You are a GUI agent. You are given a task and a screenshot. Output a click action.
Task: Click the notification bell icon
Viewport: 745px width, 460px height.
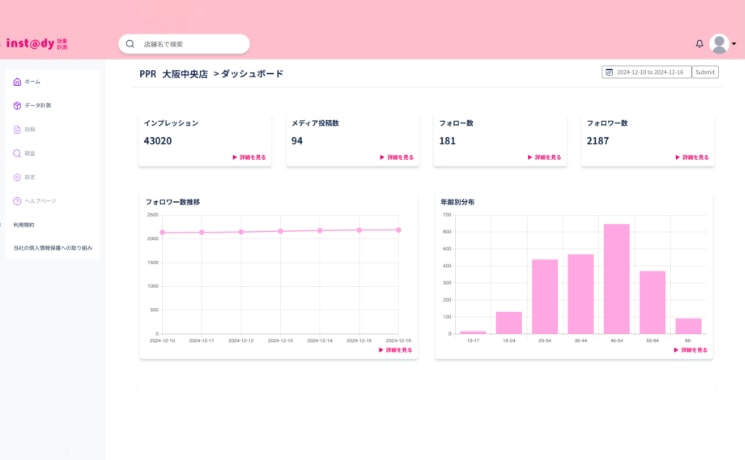point(699,44)
